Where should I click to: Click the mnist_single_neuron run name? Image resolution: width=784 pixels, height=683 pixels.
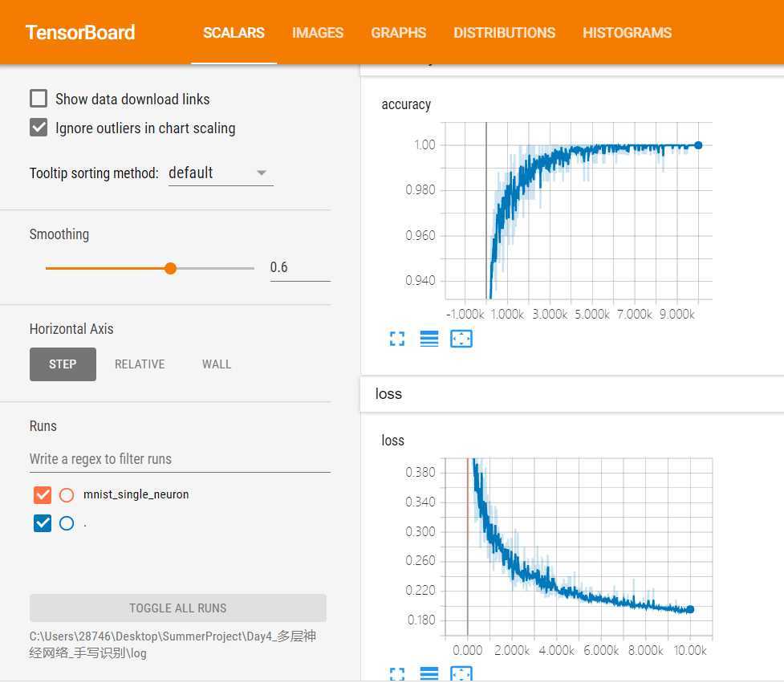tap(136, 494)
